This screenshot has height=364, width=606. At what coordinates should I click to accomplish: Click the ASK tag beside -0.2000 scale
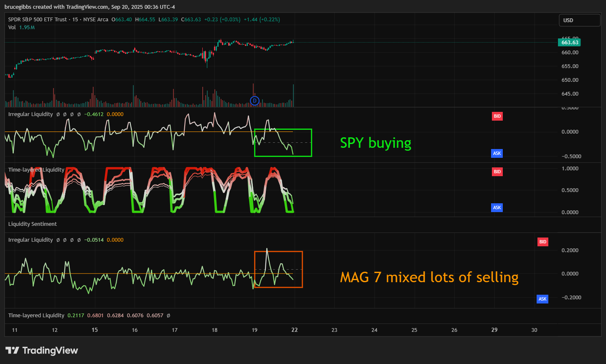point(542,299)
